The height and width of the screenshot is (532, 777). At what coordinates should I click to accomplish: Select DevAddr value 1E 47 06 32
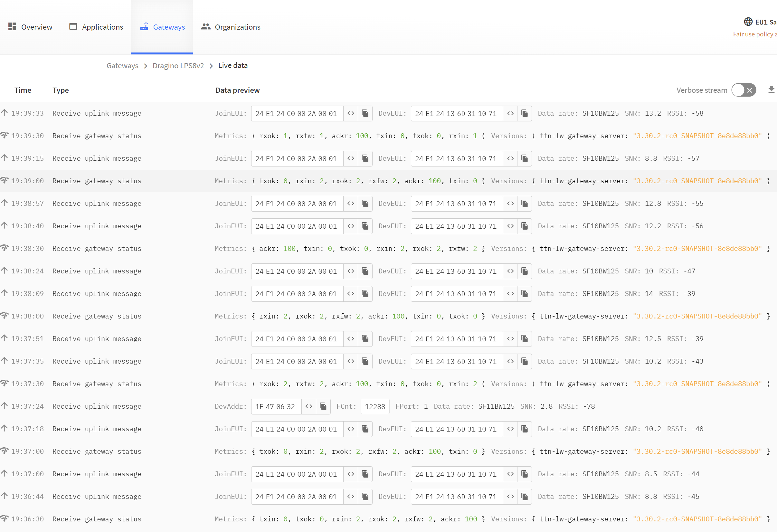(276, 406)
